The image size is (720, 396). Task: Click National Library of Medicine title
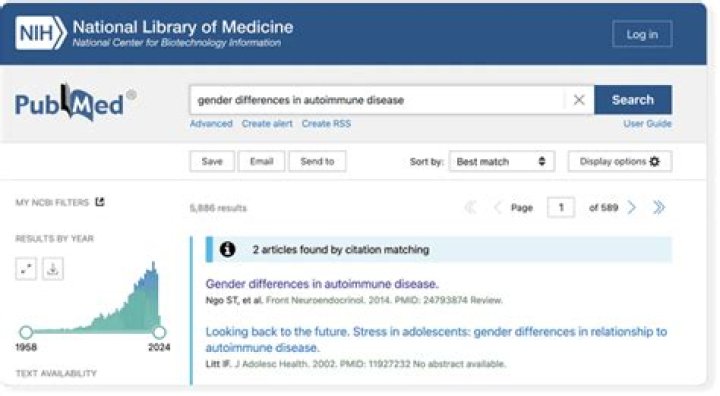tap(183, 27)
